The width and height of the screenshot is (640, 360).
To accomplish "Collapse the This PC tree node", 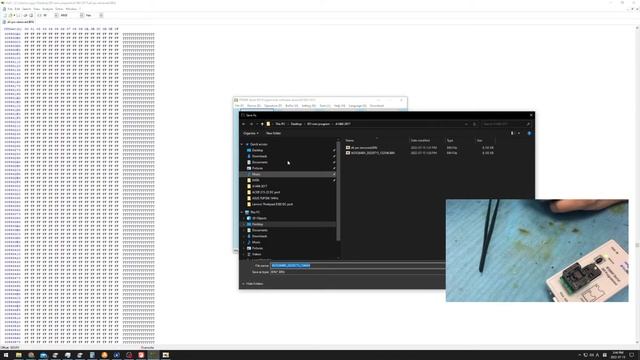I will click(x=242, y=212).
